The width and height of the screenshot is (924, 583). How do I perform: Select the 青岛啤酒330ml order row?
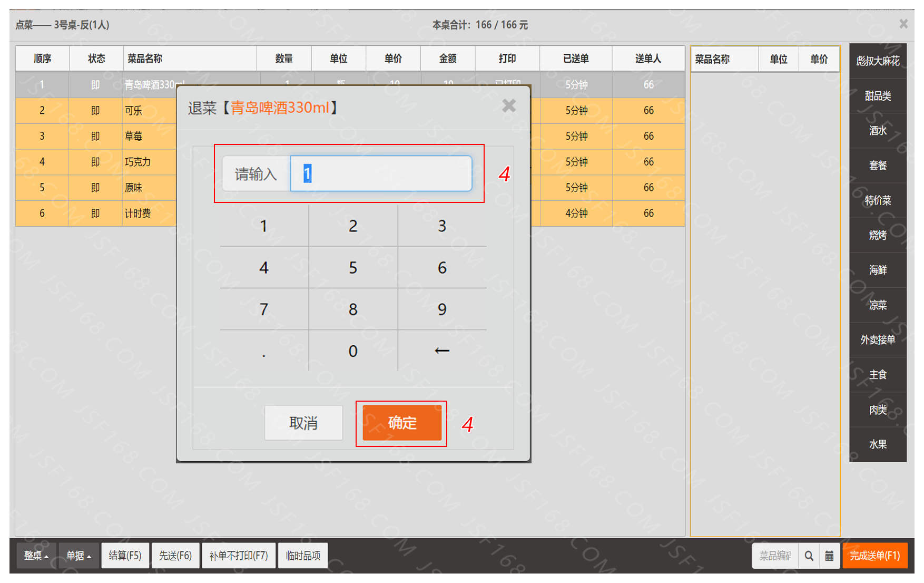(x=350, y=85)
